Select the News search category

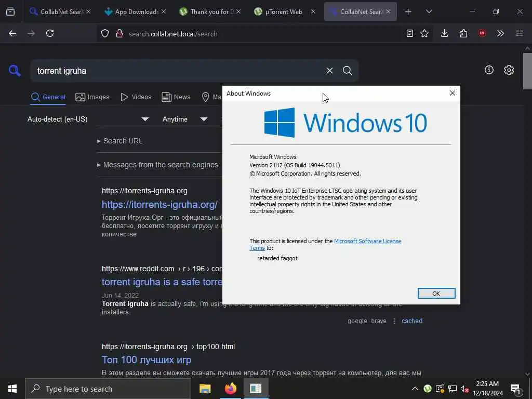pyautogui.click(x=176, y=97)
